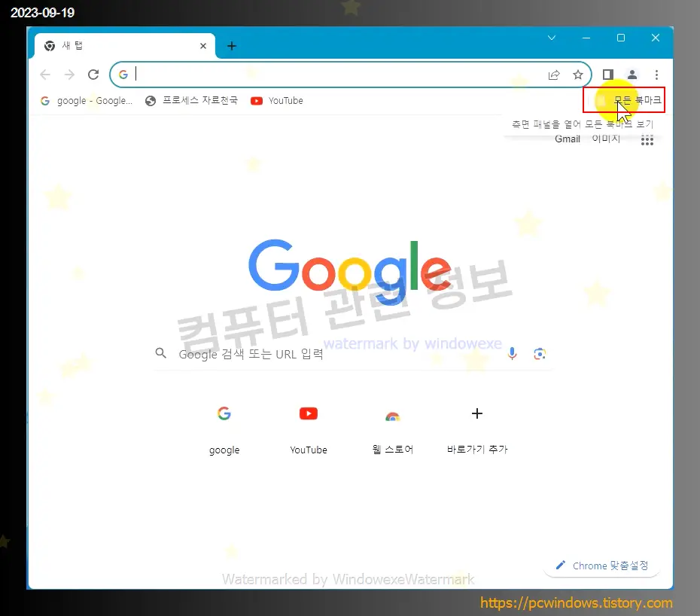The width and height of the screenshot is (700, 616).
Task: Open 모든 북마크 folder
Action: coord(628,100)
